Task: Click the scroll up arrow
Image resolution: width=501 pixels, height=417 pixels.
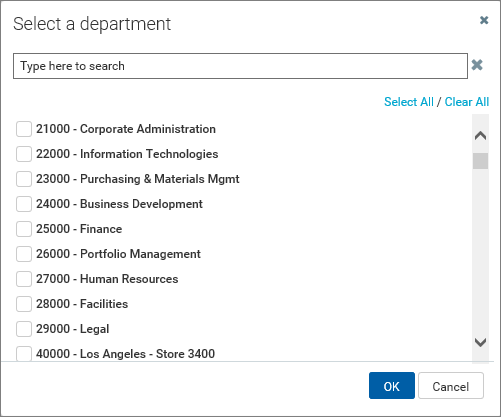Action: 480,136
